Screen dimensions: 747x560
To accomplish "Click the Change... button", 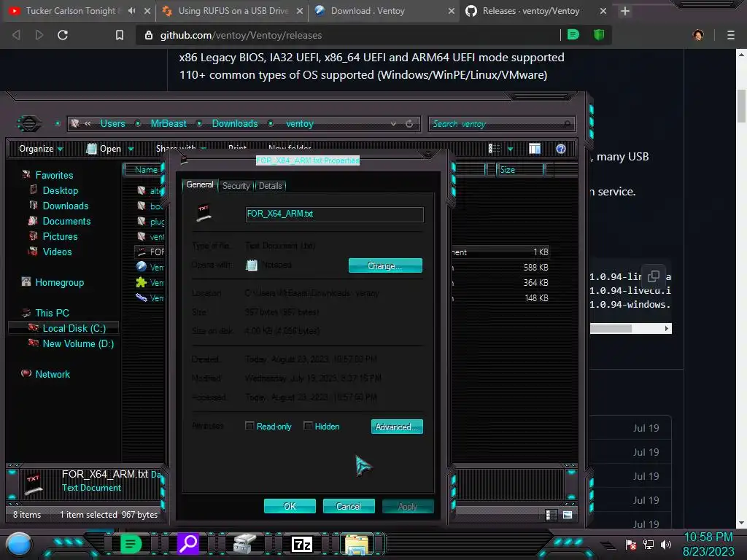I will click(x=385, y=265).
